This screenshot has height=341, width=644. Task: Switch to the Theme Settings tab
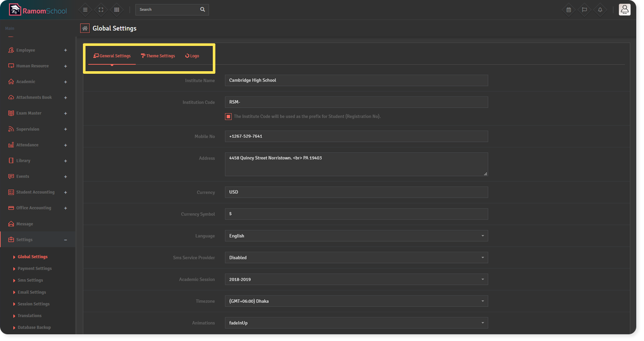pos(158,56)
